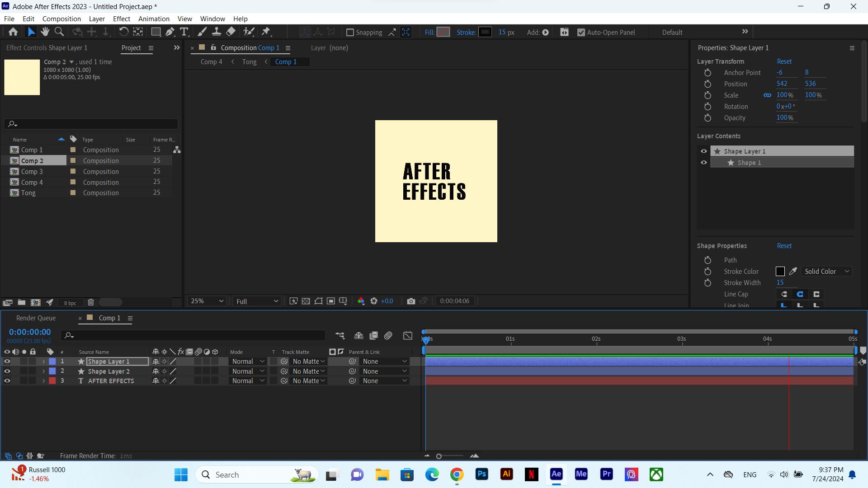
Task: Select the Horizontal Type tool
Action: [x=184, y=32]
